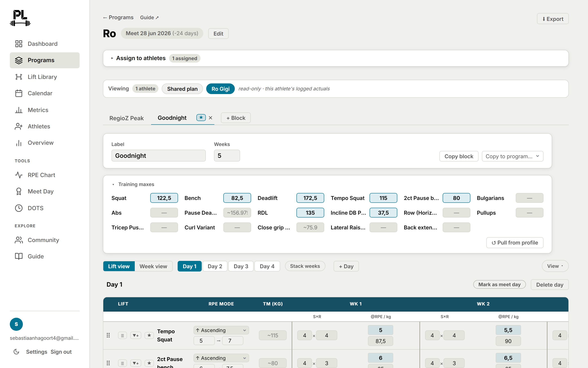
Task: Go back to Programs list
Action: coord(118,18)
